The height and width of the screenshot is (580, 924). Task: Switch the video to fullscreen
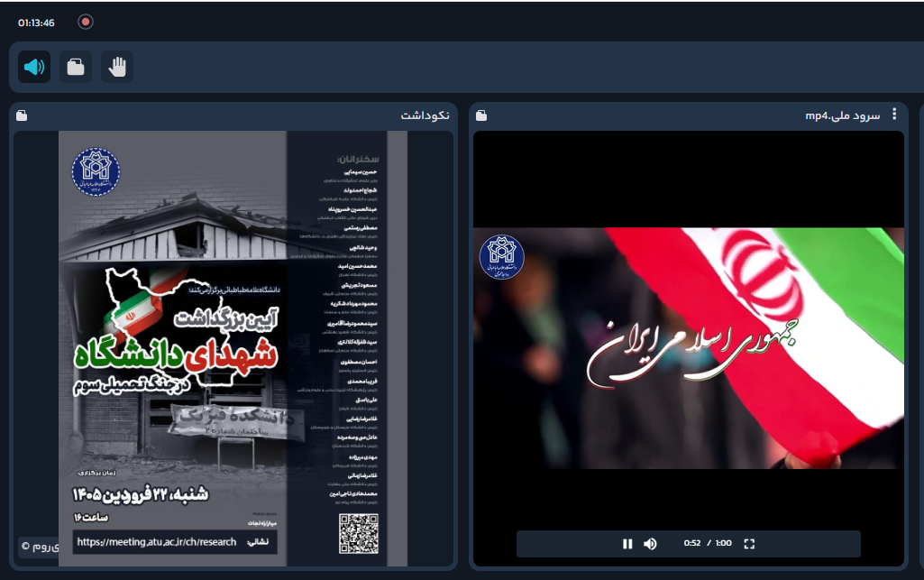click(749, 543)
